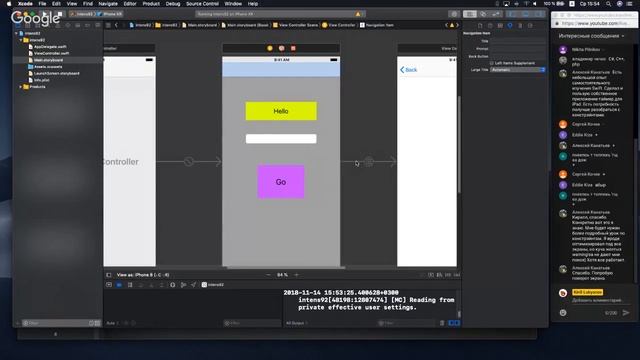Zoom out the storyboard canvas
Viewport: 640px width, 360px height.
pyautogui.click(x=268, y=275)
